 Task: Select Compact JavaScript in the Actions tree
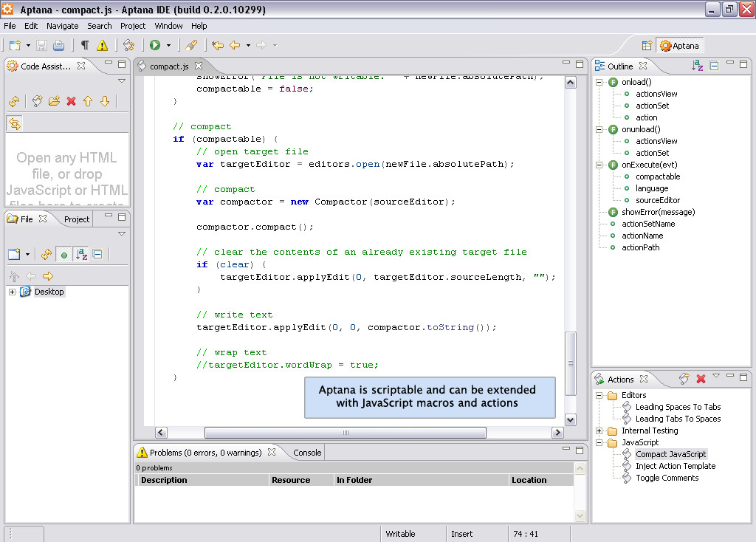[670, 454]
